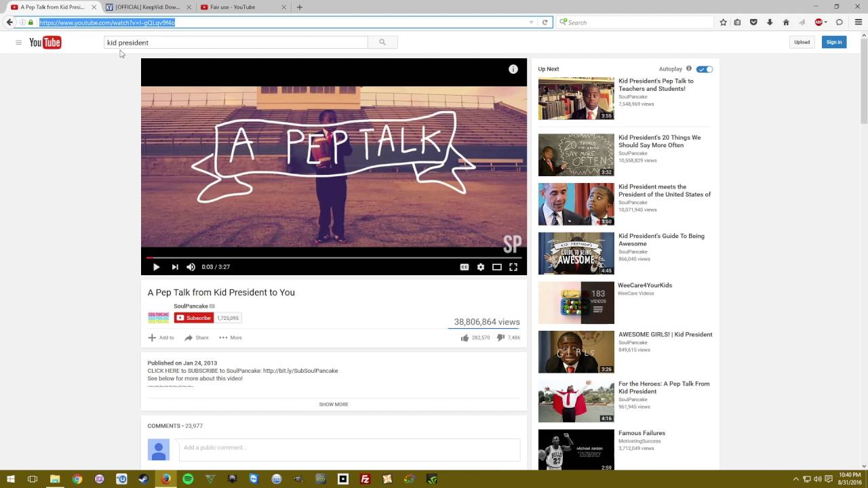This screenshot has height=488, width=868.
Task: Open Guide To Being Awesome thumbnail
Action: tap(576, 253)
